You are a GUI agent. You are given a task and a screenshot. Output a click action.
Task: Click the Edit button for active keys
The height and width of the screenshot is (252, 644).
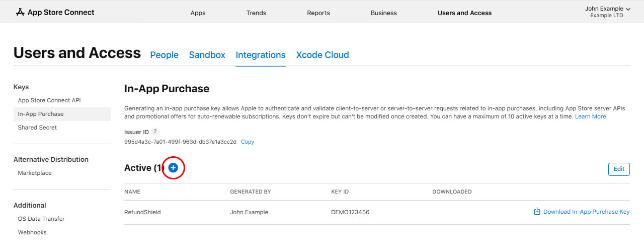(619, 169)
